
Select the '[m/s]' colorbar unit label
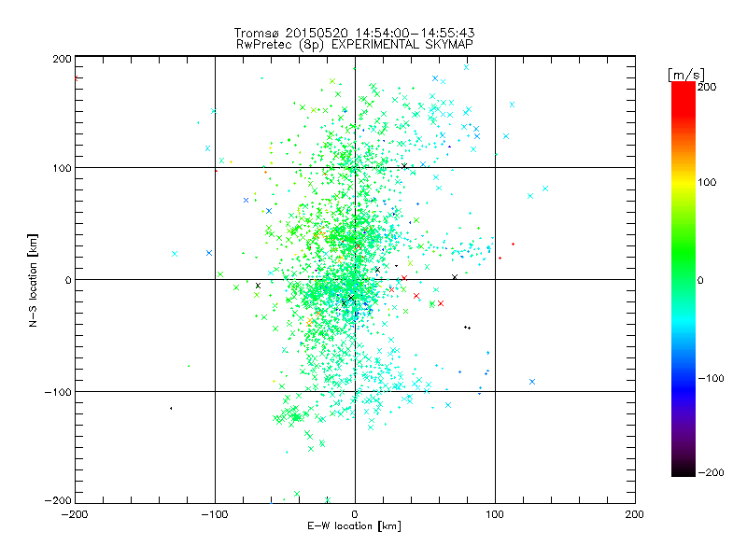pos(686,75)
